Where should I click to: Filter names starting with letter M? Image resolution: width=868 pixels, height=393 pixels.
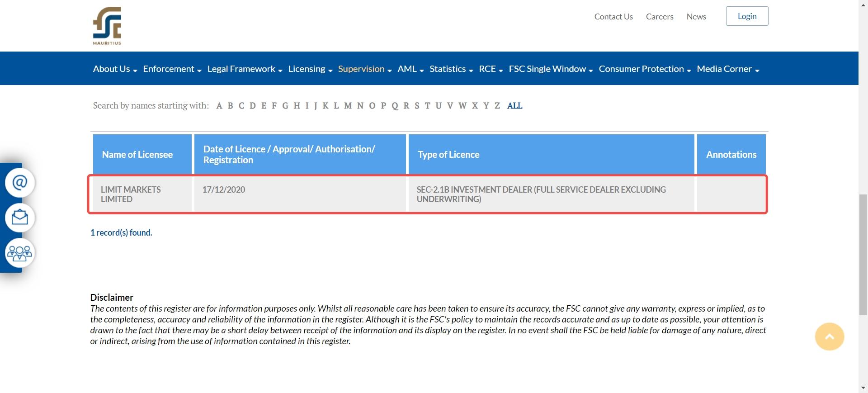[348, 106]
